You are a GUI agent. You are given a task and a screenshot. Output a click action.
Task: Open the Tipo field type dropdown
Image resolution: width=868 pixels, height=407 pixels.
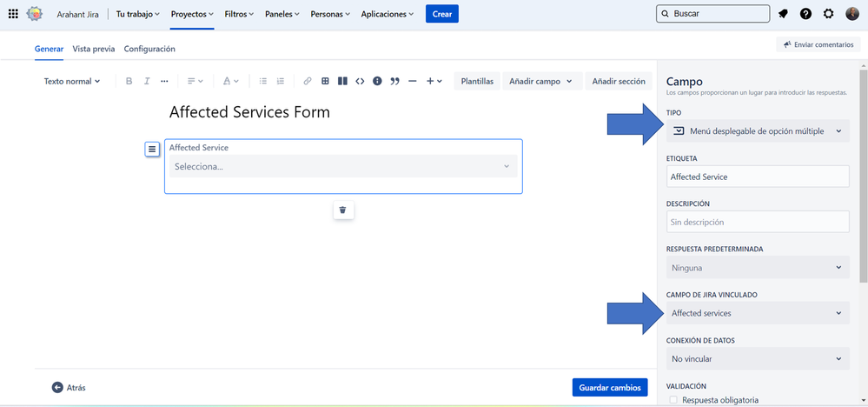pyautogui.click(x=758, y=131)
